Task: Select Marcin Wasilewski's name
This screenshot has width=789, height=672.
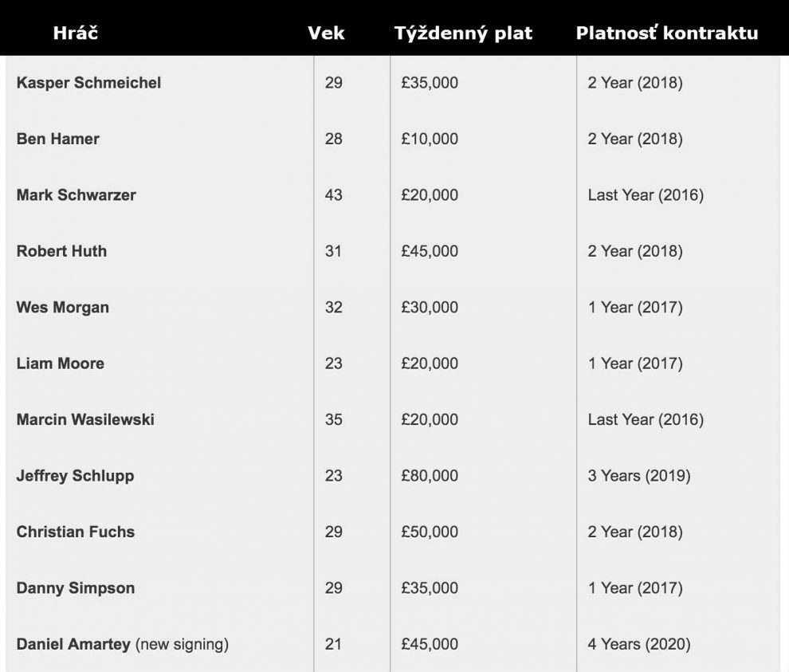Action: [x=85, y=419]
